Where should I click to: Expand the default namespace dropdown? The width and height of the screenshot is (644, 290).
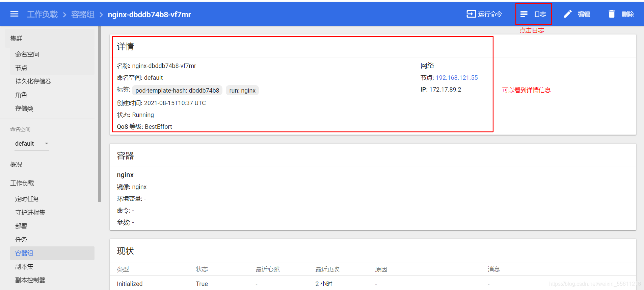tap(32, 144)
